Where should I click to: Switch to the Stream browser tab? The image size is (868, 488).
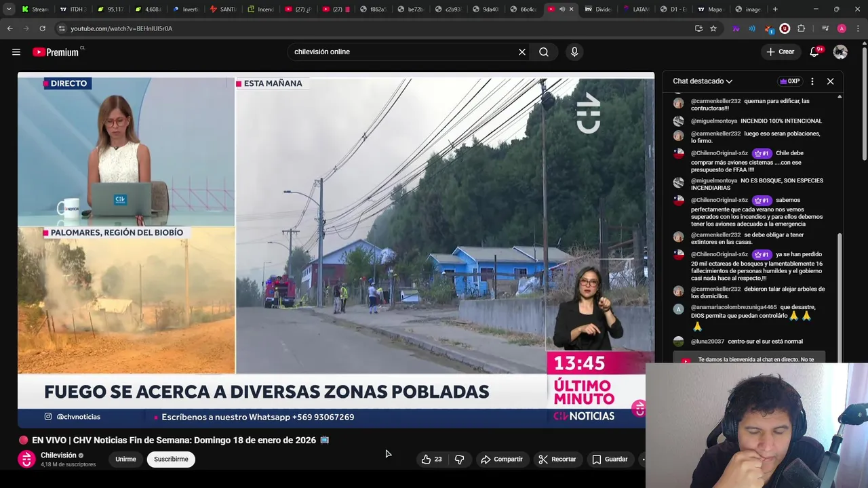pos(35,9)
